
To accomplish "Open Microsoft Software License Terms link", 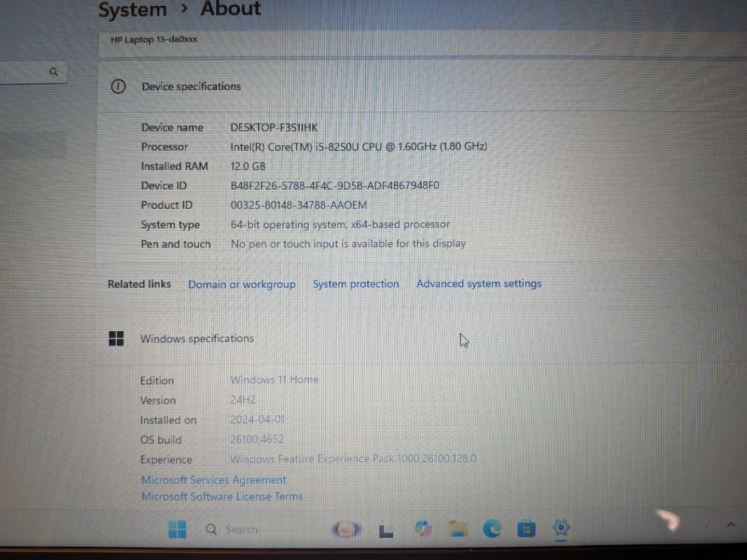I will click(x=222, y=497).
